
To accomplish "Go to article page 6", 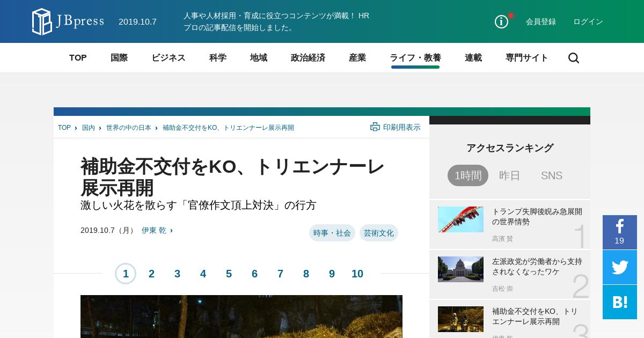I will [254, 274].
